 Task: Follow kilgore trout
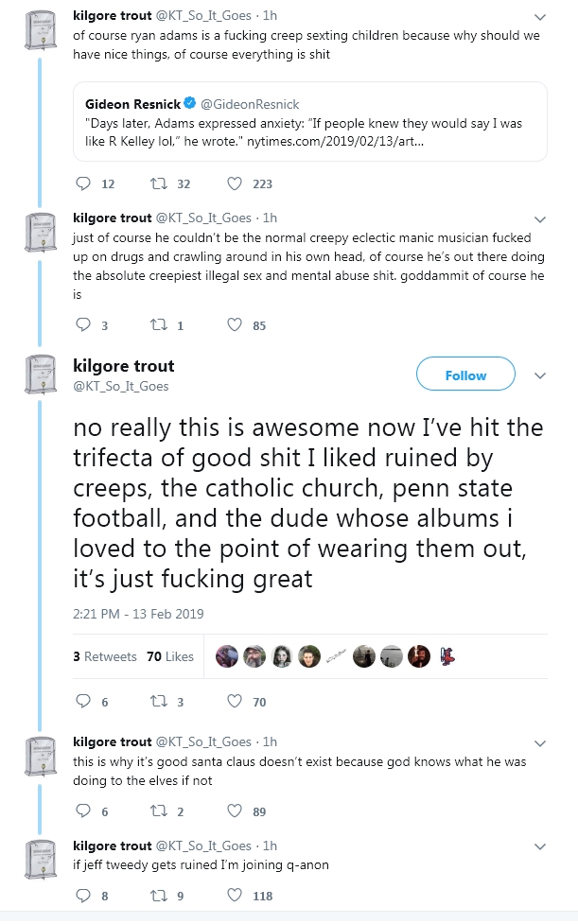pos(465,375)
